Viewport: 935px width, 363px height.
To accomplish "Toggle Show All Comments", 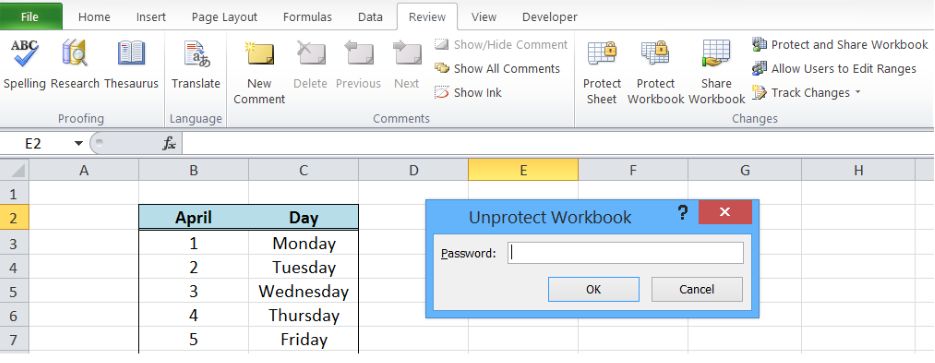I will point(497,69).
